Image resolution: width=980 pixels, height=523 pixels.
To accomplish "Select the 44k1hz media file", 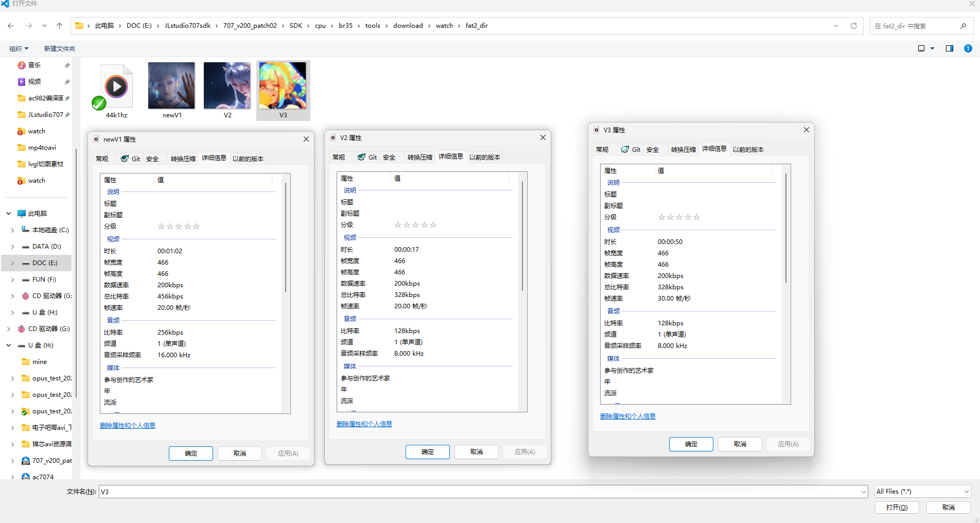I will [x=116, y=91].
